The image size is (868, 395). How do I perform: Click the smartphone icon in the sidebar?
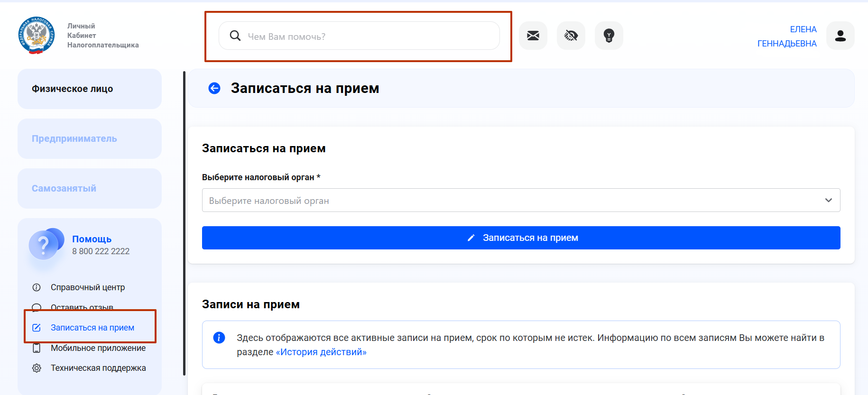(x=37, y=348)
